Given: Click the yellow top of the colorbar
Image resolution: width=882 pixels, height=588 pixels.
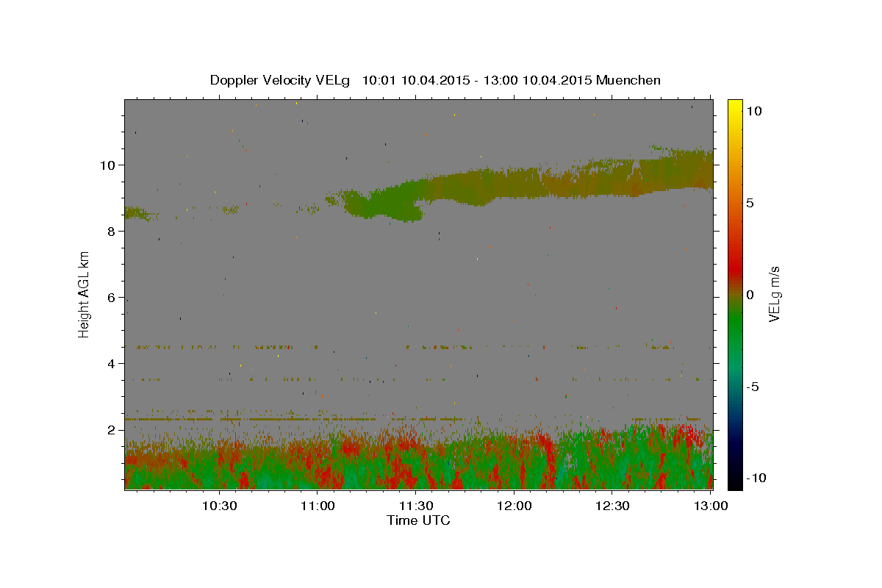Looking at the screenshot, I should click(734, 107).
